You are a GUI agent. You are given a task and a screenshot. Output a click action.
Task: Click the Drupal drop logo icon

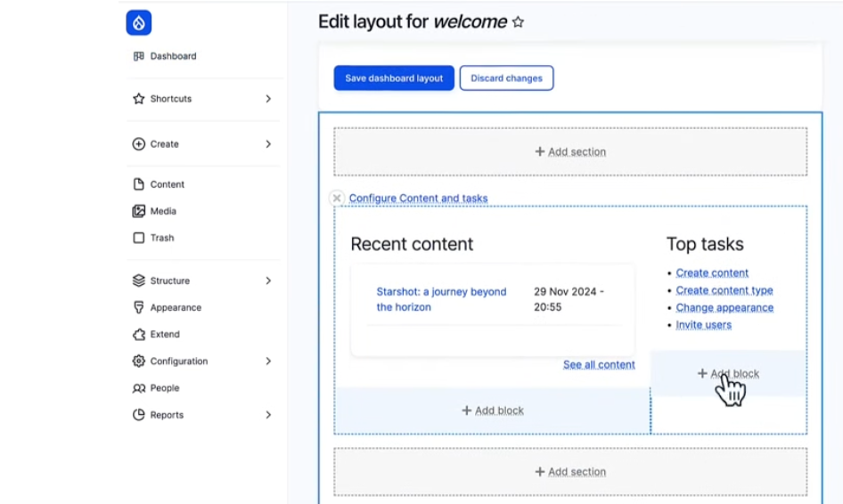[x=139, y=22]
